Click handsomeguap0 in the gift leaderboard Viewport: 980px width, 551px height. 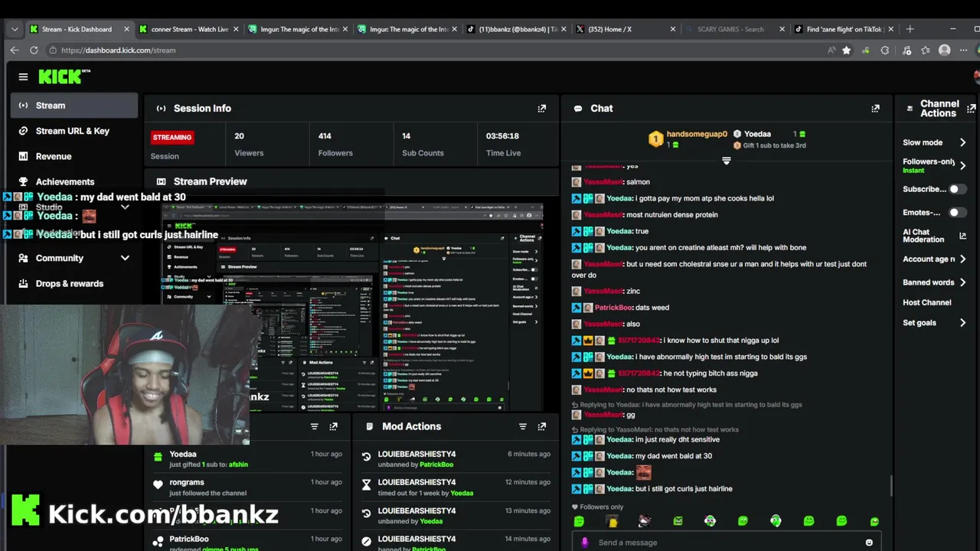point(697,134)
